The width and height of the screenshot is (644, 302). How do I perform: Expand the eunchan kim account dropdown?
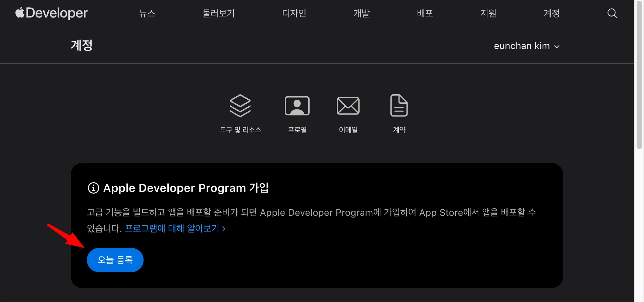[527, 46]
